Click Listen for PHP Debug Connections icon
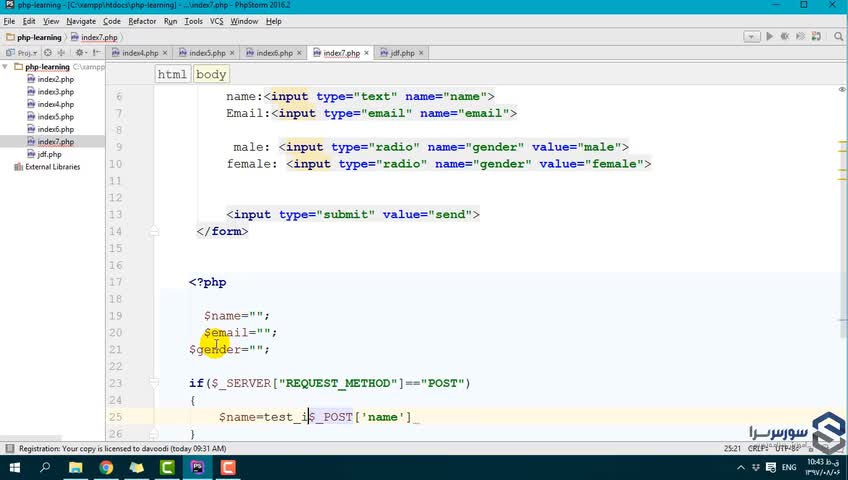Image resolution: width=848 pixels, height=480 pixels. pyautogui.click(x=816, y=36)
